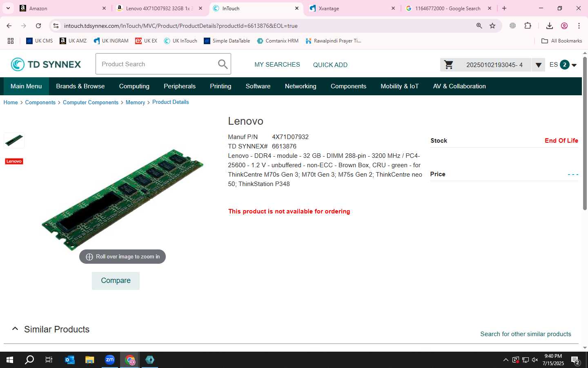Switch to the Xvantage browser tab
Viewport: 588px width, 368px height.
click(x=352, y=8)
